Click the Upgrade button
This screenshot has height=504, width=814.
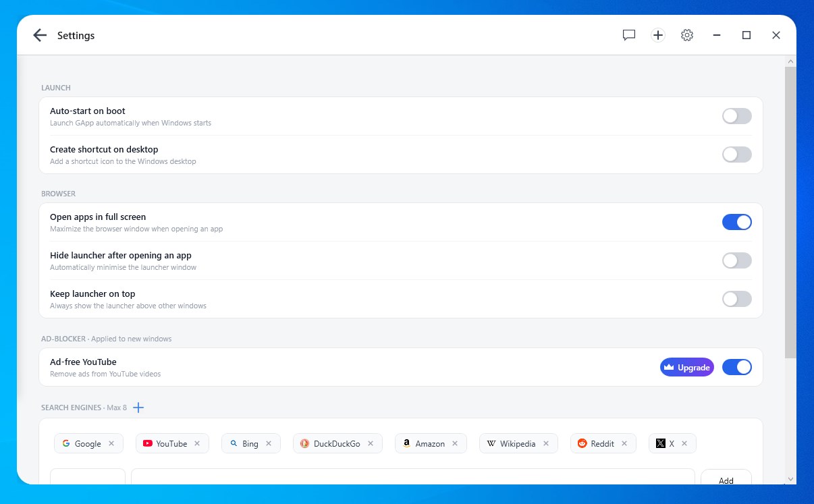pos(687,367)
